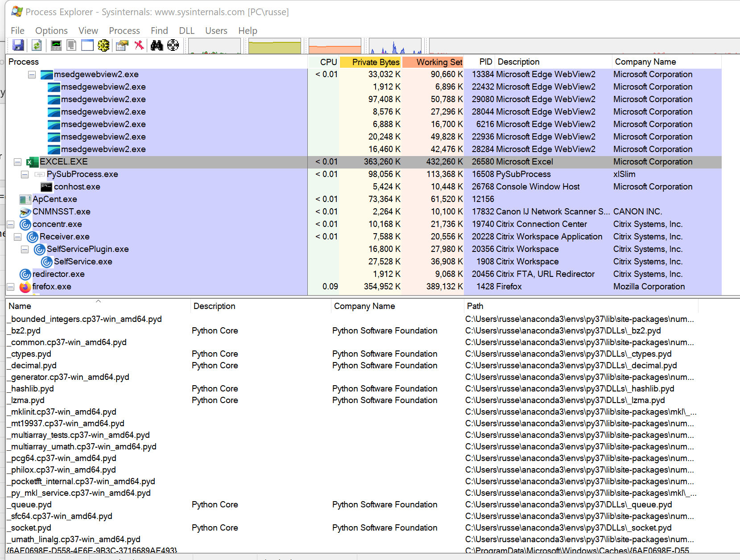Sort by the Process column header
Image resolution: width=740 pixels, height=560 pixels.
(x=157, y=62)
